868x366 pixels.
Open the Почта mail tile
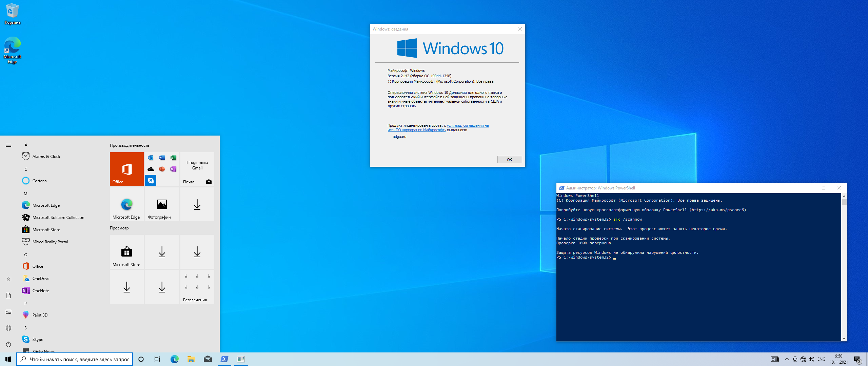pos(197,169)
